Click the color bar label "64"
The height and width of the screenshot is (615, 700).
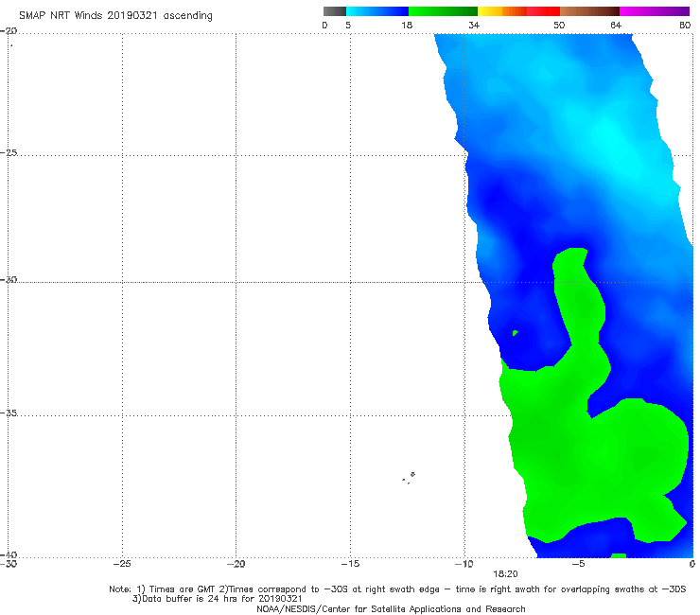pos(616,26)
